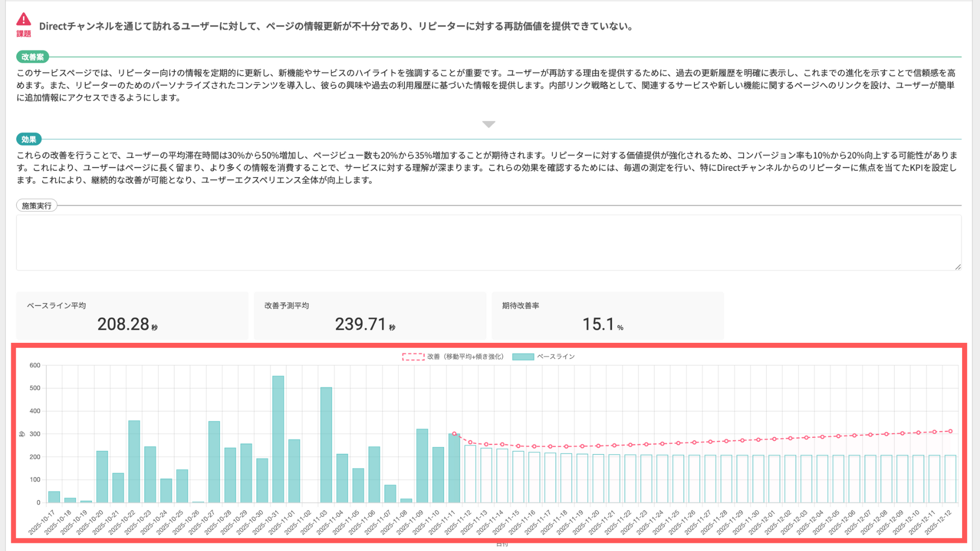
Task: Click the red warning 課題 icon
Action: (x=23, y=20)
